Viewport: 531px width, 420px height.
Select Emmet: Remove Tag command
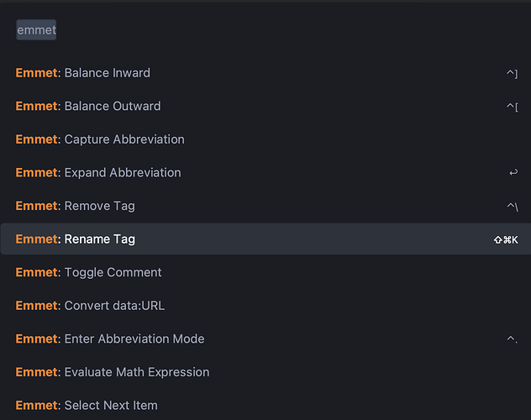pyautogui.click(x=265, y=206)
